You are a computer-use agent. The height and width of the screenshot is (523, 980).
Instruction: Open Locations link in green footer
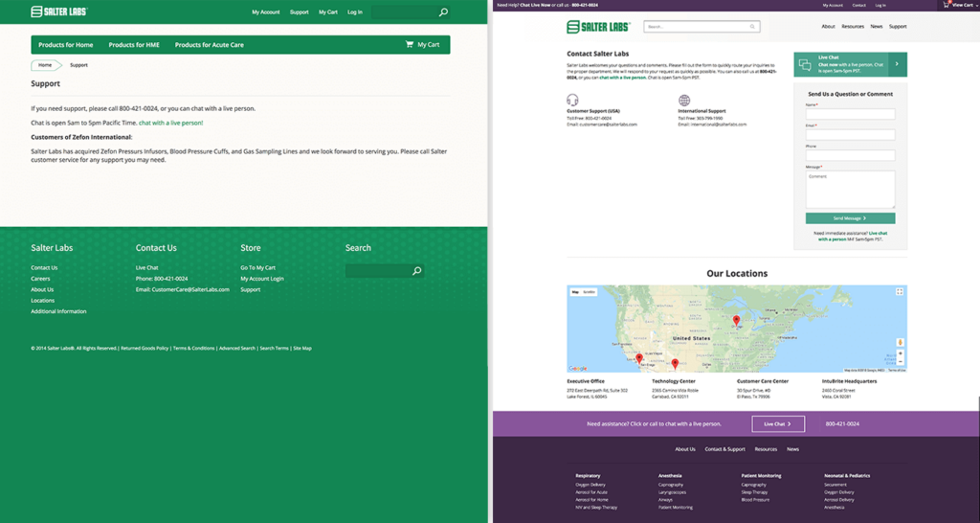coord(42,300)
